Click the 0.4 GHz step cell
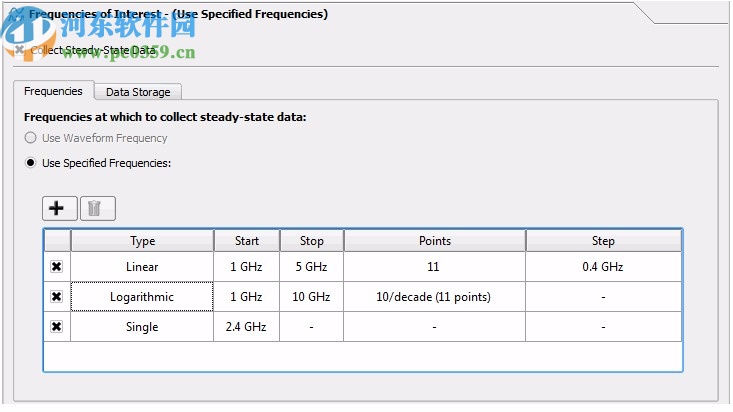This screenshot has width=733, height=412. tap(603, 267)
